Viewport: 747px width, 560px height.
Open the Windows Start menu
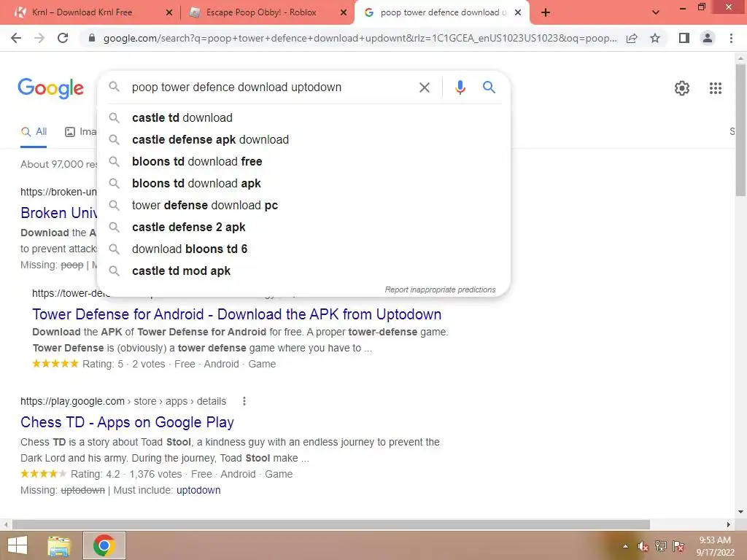click(x=18, y=545)
